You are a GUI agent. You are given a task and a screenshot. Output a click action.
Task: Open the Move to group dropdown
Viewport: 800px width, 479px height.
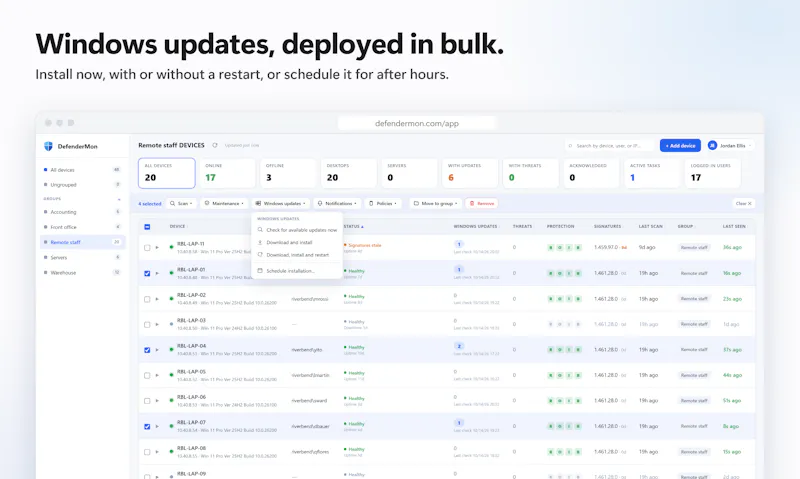tap(436, 203)
